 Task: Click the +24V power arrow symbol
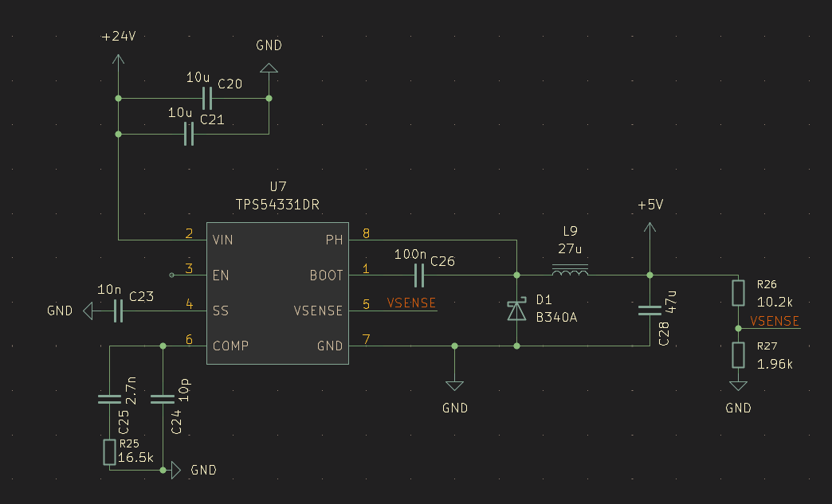point(119,61)
